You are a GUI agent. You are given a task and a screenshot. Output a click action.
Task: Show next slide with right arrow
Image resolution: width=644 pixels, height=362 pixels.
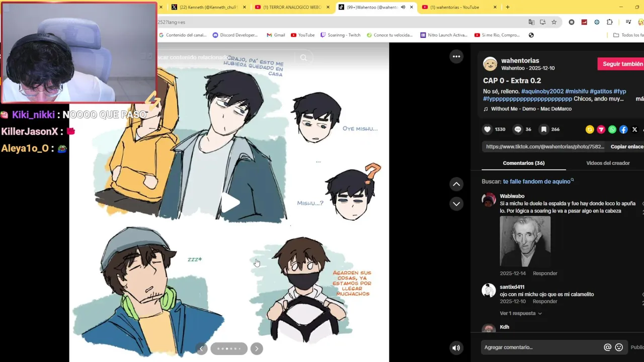tap(257, 348)
